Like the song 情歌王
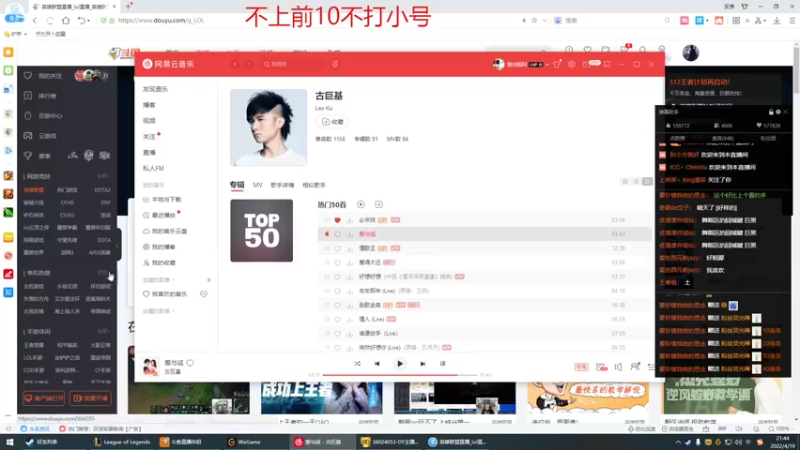 point(337,248)
